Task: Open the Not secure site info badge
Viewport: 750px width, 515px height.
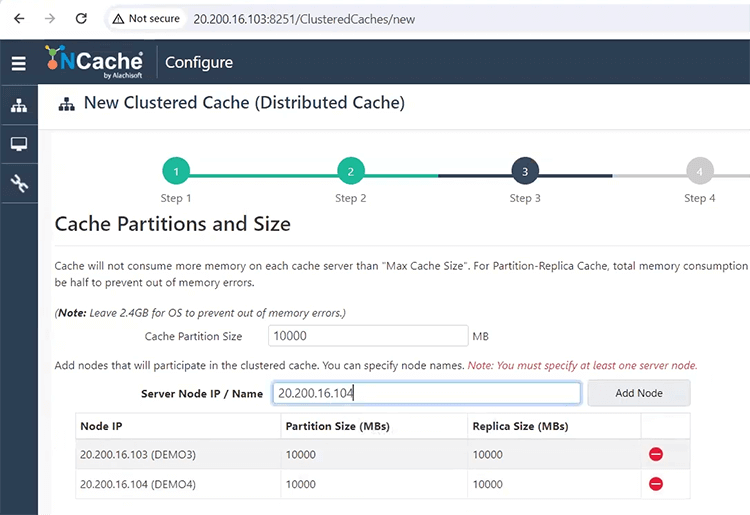Action: (146, 19)
